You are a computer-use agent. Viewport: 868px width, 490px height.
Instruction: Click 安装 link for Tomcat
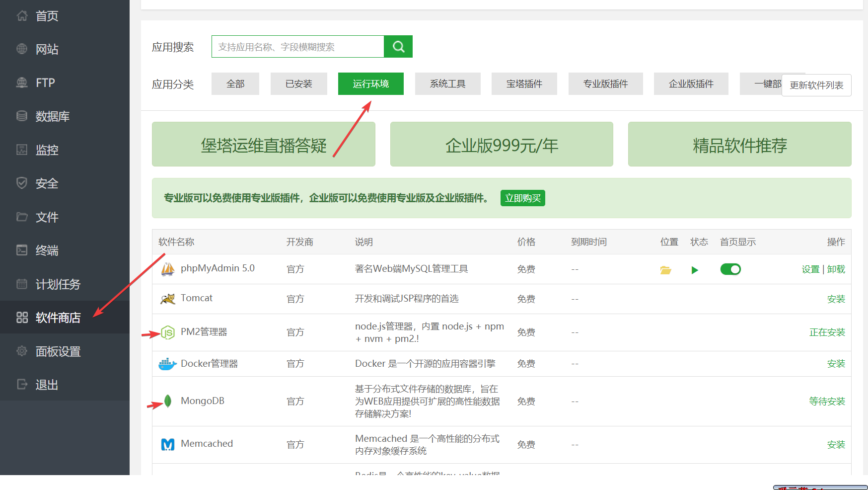tap(836, 299)
